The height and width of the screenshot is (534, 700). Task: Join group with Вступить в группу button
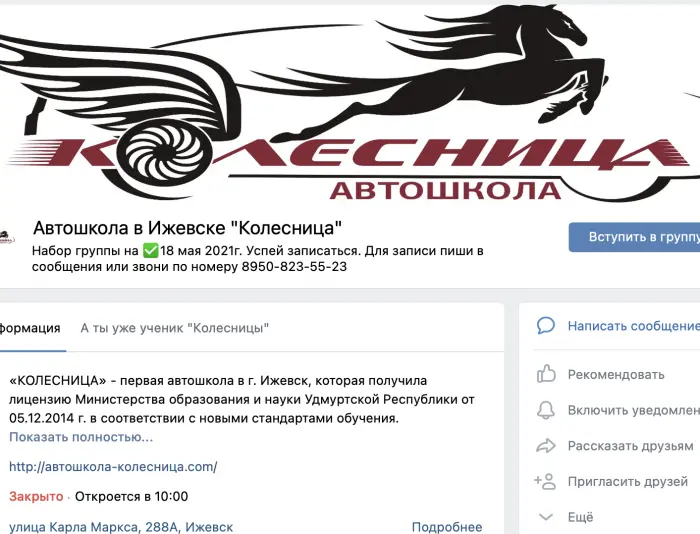click(x=634, y=237)
